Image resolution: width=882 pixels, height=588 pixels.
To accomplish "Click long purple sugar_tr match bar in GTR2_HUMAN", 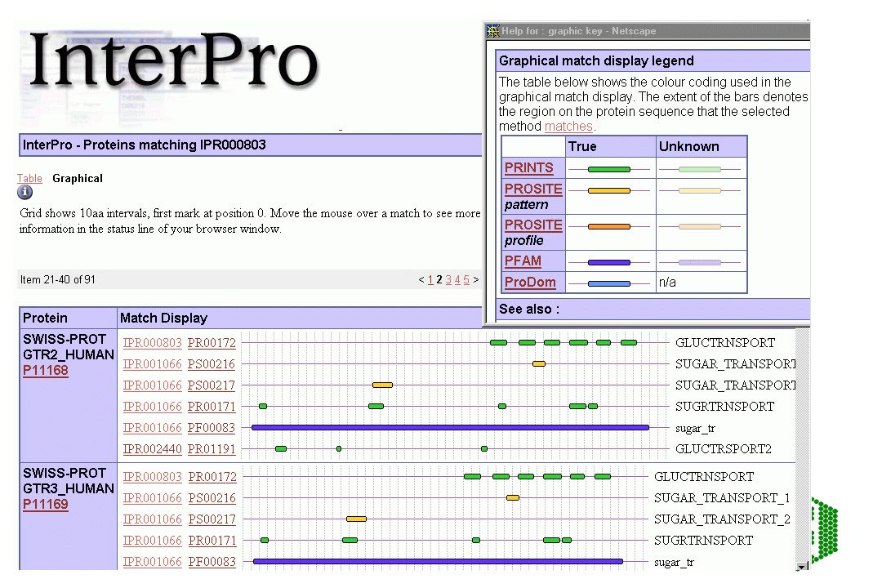I will (x=450, y=428).
